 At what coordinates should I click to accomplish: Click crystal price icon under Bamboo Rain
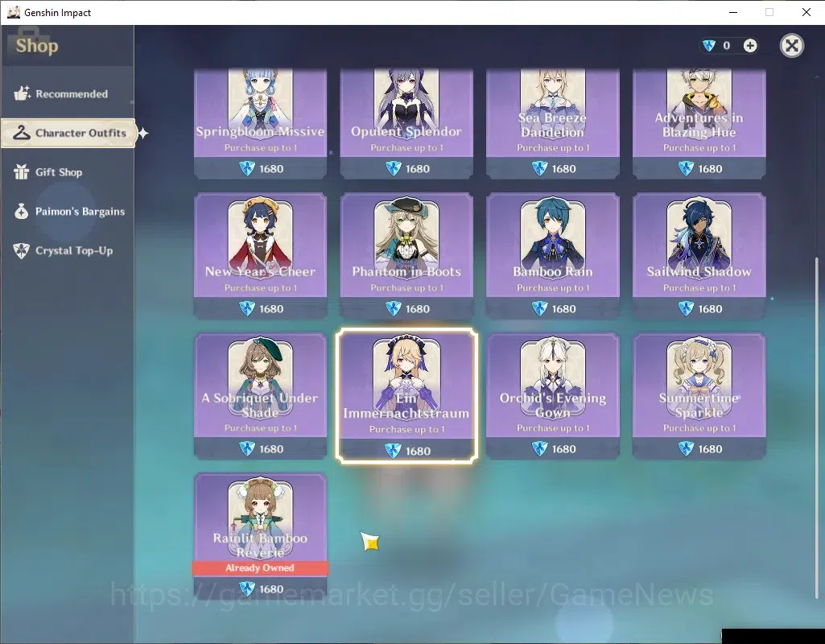click(x=539, y=309)
